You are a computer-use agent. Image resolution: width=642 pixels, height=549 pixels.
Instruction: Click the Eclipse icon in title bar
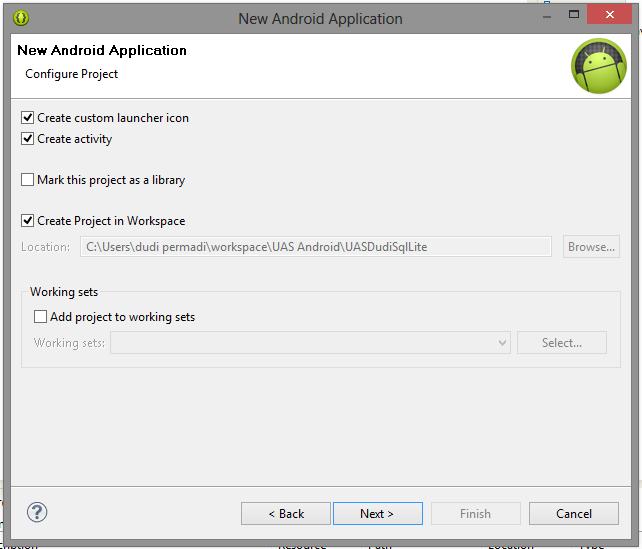[x=21, y=18]
